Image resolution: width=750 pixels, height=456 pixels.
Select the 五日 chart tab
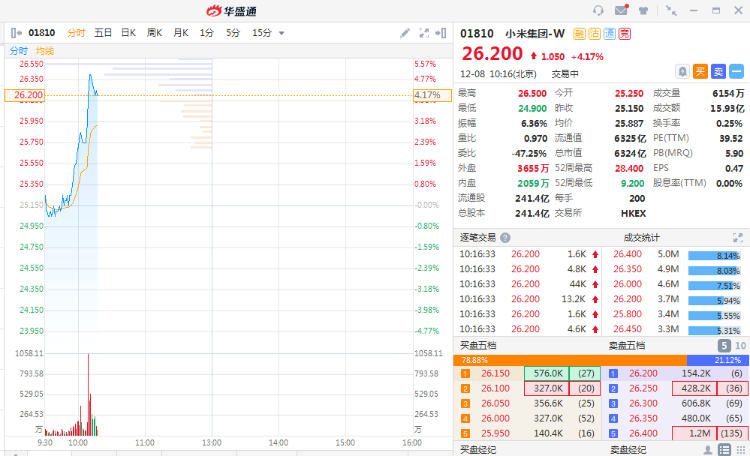[x=103, y=33]
